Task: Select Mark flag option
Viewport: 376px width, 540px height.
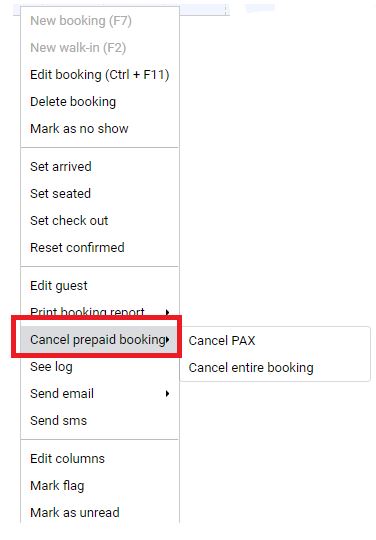Action: point(100,486)
